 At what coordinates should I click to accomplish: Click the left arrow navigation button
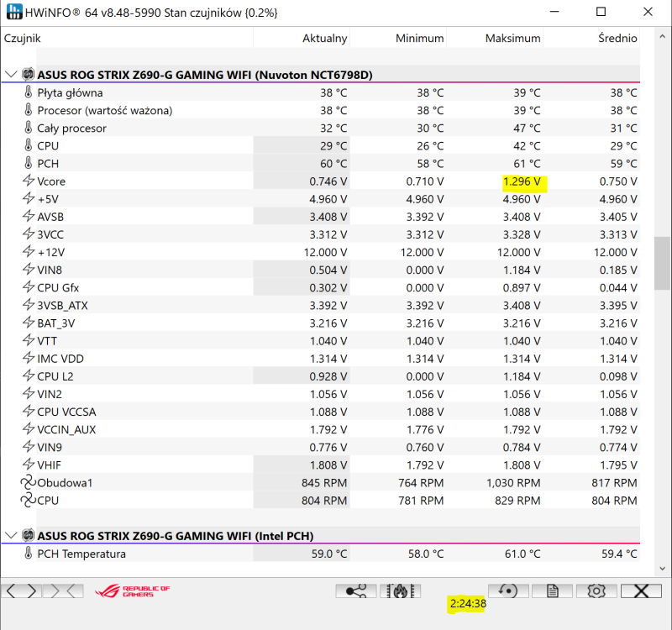(x=12, y=591)
